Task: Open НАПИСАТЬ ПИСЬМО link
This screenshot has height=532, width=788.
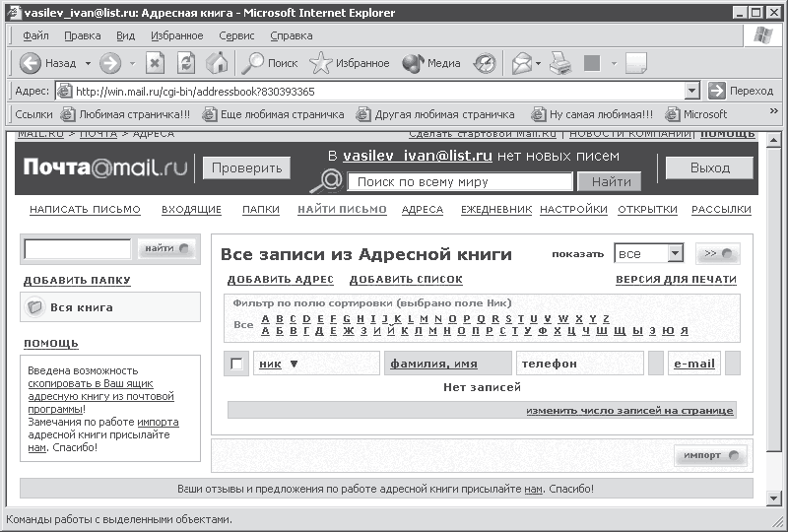Action: pyautogui.click(x=85, y=210)
